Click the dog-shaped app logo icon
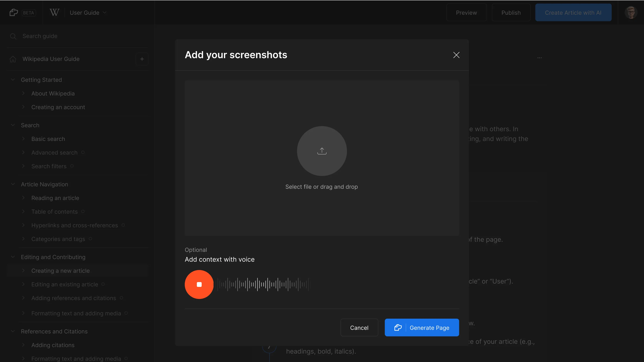Image resolution: width=644 pixels, height=362 pixels. (14, 12)
